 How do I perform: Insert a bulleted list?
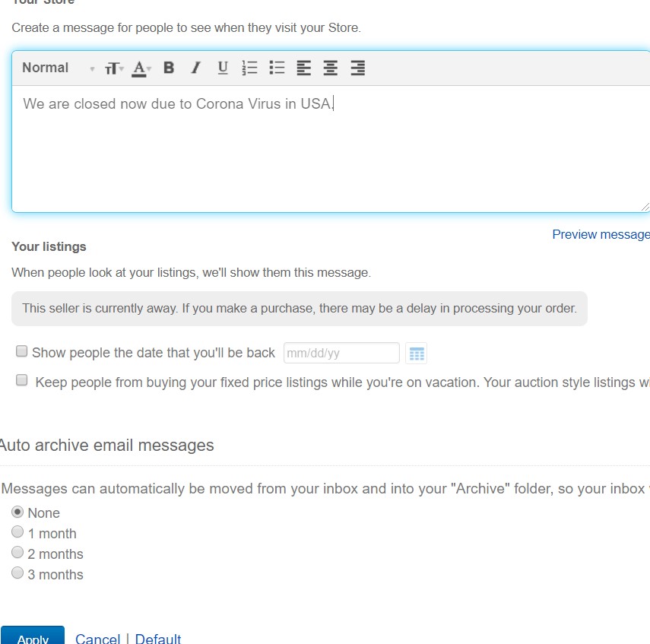[277, 68]
